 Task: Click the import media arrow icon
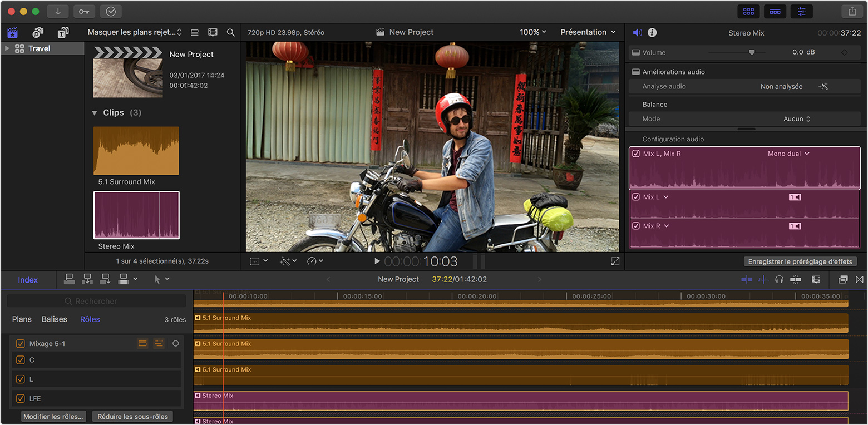click(x=58, y=11)
